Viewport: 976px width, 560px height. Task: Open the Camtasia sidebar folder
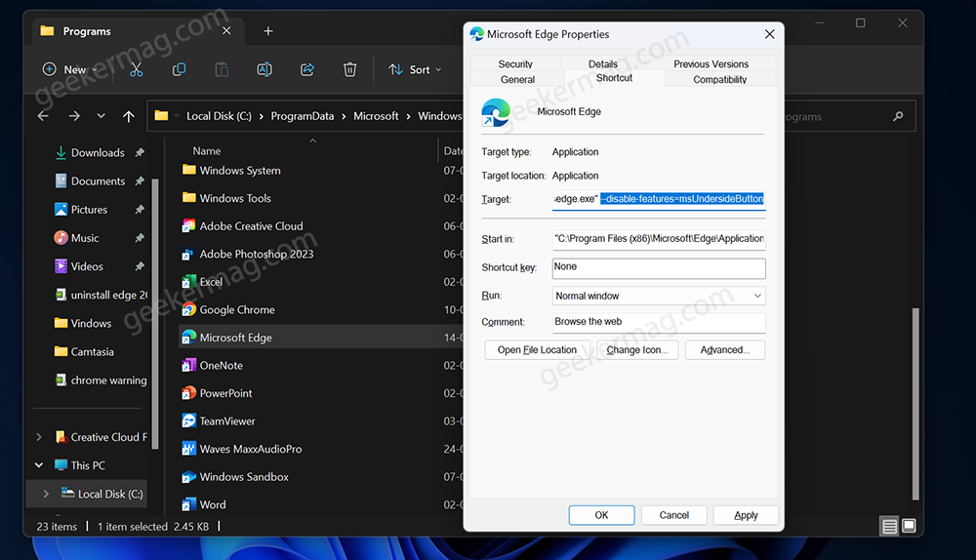(x=92, y=351)
